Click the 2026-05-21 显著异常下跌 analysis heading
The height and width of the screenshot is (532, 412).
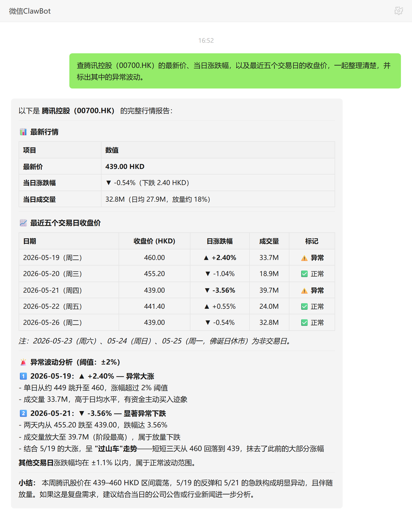pyautogui.click(x=98, y=413)
